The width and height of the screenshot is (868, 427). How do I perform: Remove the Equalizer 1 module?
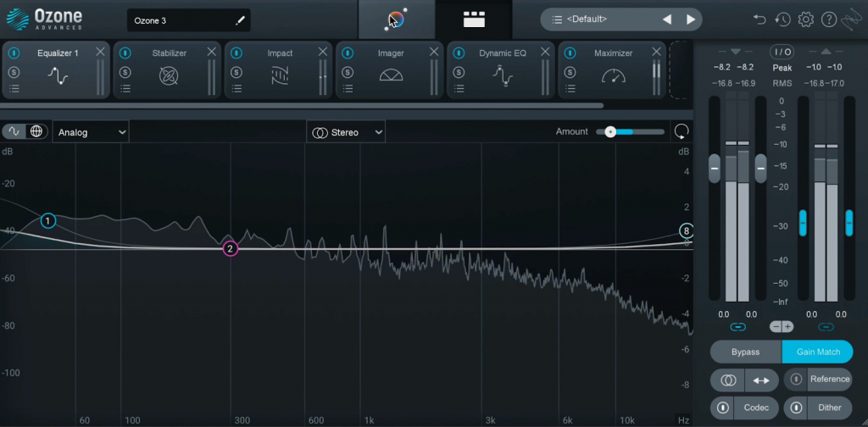click(100, 52)
